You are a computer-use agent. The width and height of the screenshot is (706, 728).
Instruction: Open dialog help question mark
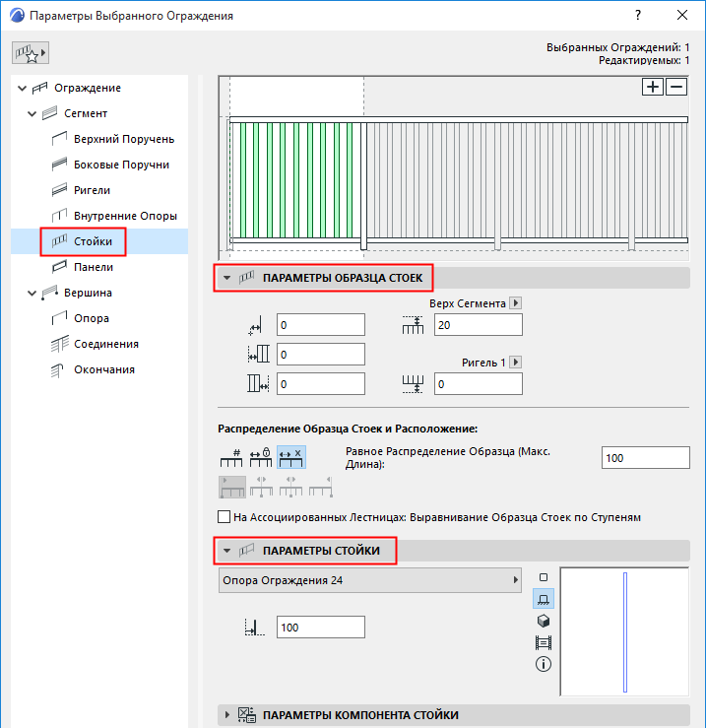click(638, 16)
